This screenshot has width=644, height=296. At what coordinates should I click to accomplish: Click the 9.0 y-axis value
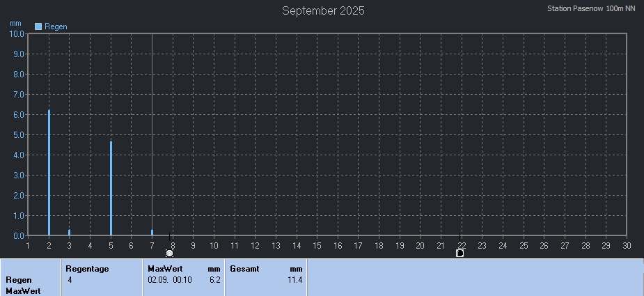(x=18, y=54)
